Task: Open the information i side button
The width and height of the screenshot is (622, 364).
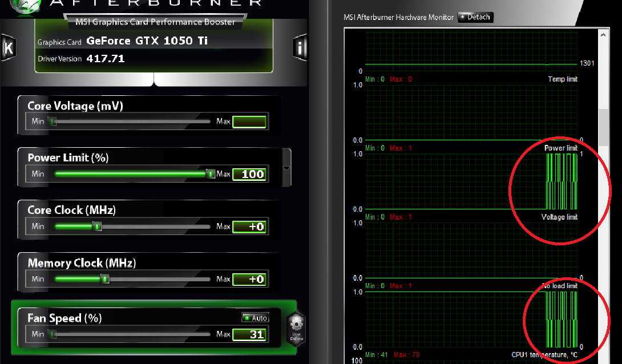Action: click(300, 48)
